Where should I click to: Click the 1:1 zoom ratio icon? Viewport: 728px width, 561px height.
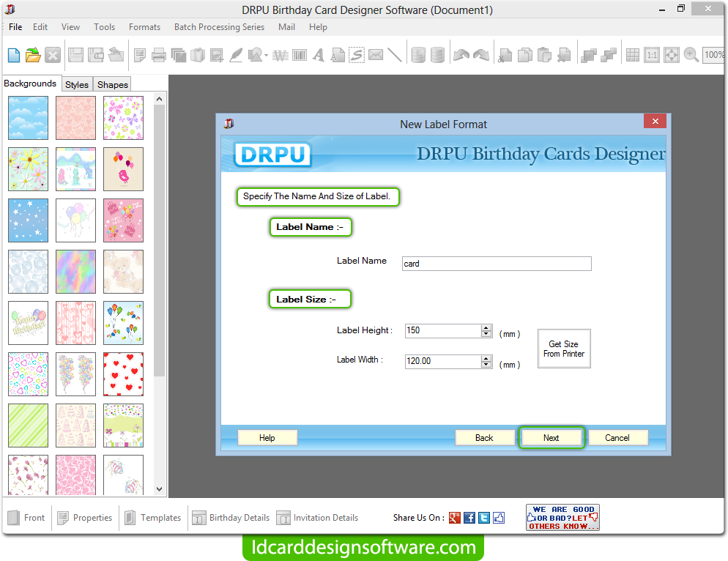pos(651,54)
